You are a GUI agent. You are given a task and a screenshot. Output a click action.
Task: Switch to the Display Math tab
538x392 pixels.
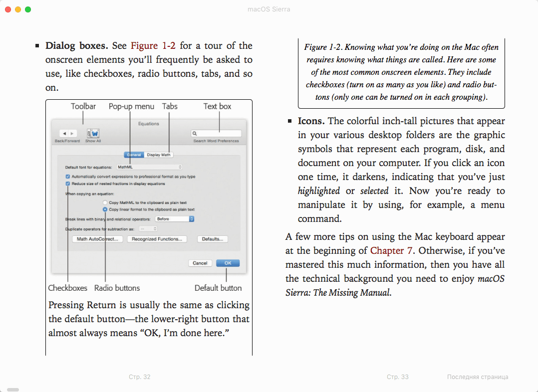(x=159, y=155)
